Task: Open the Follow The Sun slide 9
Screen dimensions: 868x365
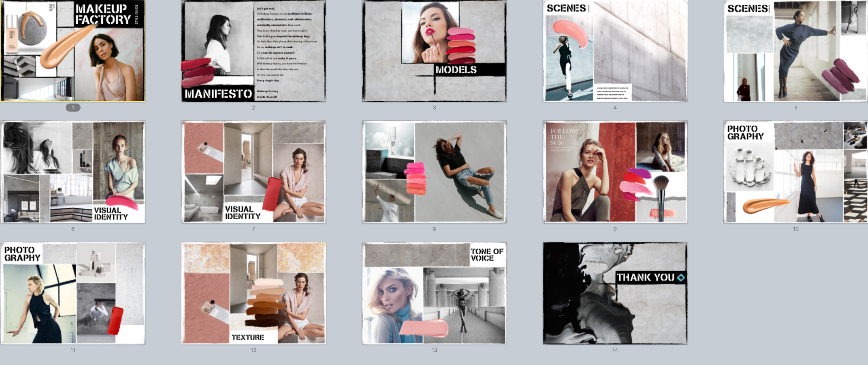Action: pyautogui.click(x=615, y=172)
